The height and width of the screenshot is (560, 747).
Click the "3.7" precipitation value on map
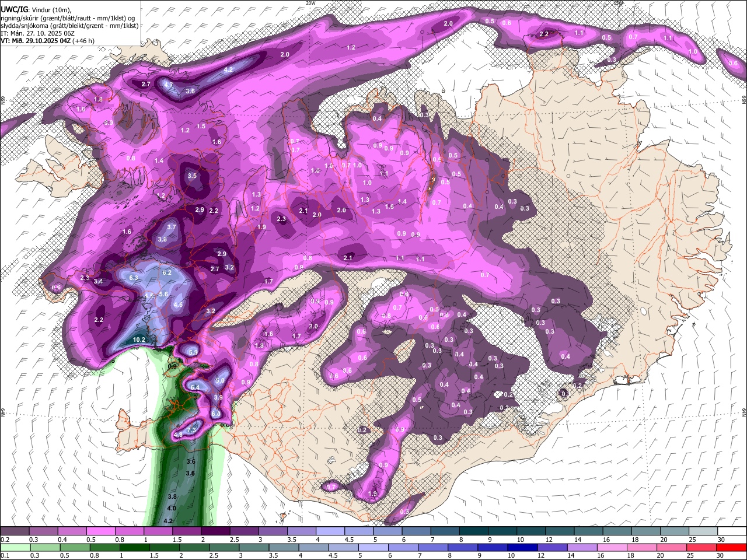pos(172,227)
